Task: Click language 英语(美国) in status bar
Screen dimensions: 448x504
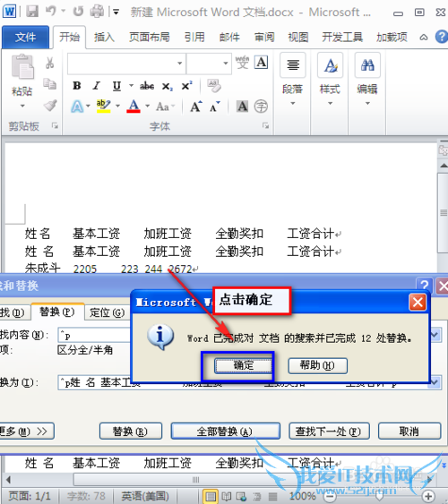Action: click(x=145, y=496)
